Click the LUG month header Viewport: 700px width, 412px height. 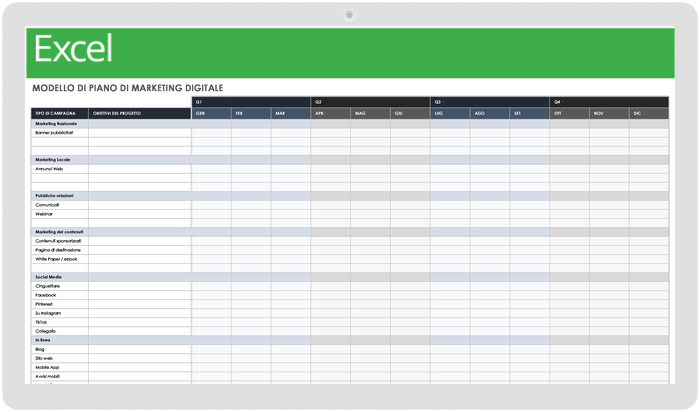pos(450,113)
